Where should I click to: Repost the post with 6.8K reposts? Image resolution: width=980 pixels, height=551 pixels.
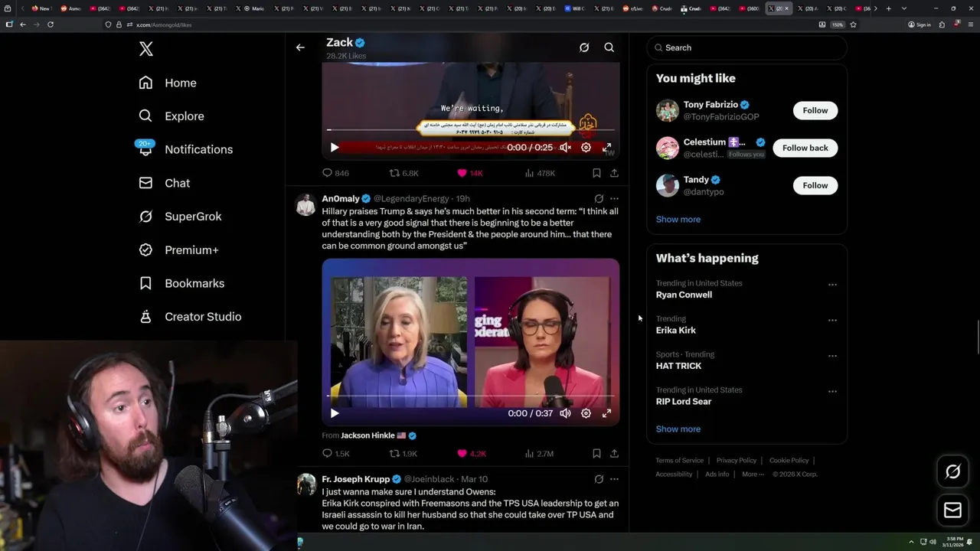coord(404,173)
